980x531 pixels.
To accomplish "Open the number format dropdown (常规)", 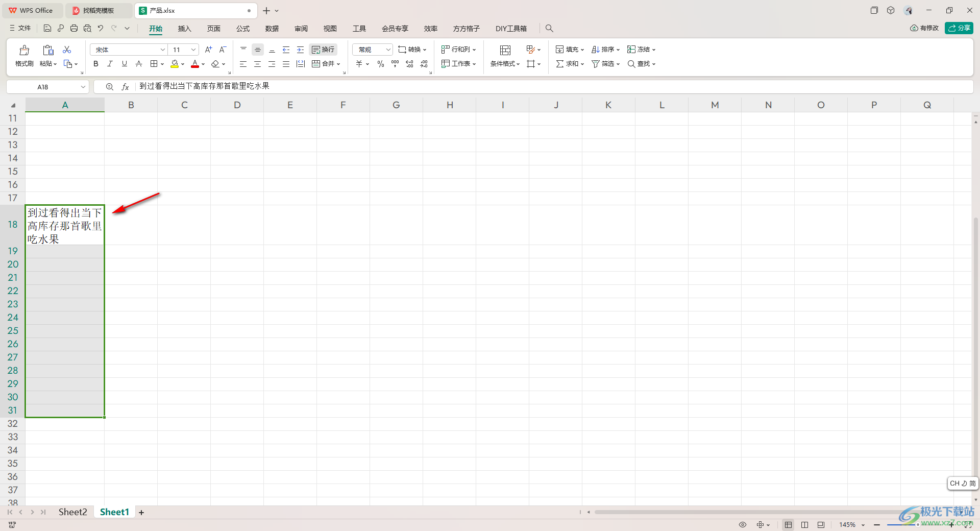I will click(x=388, y=50).
